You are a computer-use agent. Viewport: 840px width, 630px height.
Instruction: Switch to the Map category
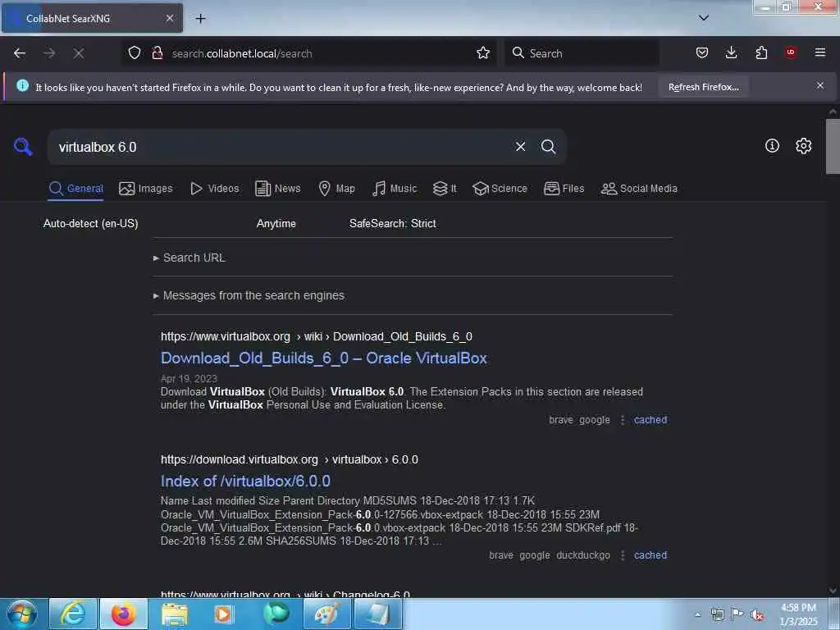coord(336,189)
